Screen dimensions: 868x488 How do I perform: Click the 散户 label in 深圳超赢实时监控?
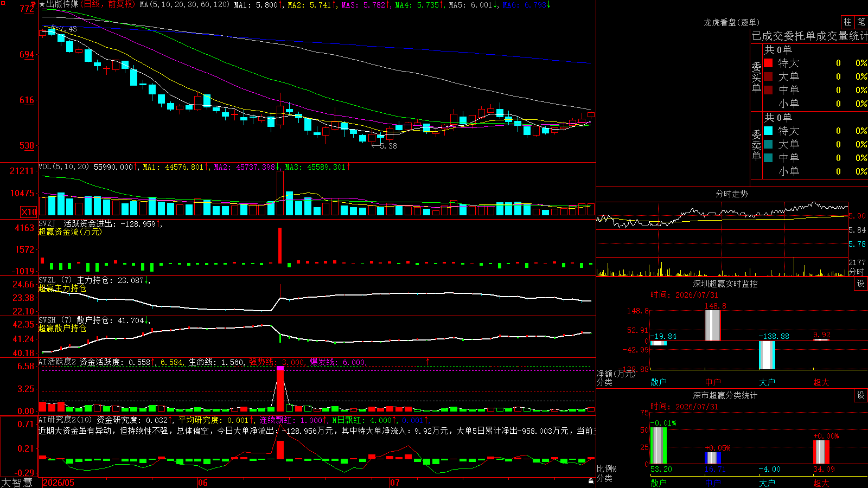pyautogui.click(x=659, y=382)
